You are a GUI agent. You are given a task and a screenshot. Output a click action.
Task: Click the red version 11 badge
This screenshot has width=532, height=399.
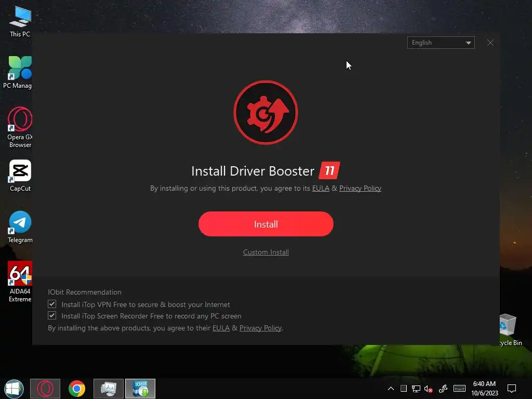pos(329,170)
